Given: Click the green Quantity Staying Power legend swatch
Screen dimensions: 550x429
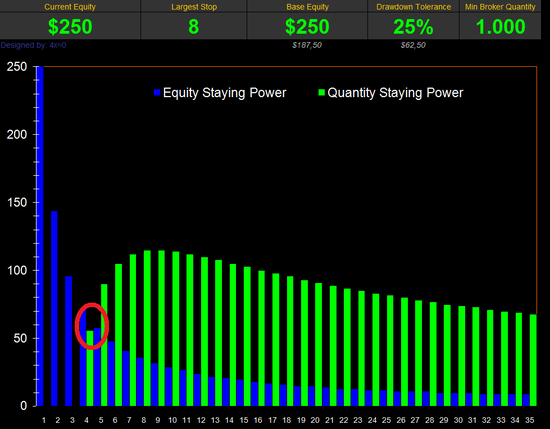Looking at the screenshot, I should pos(322,93).
